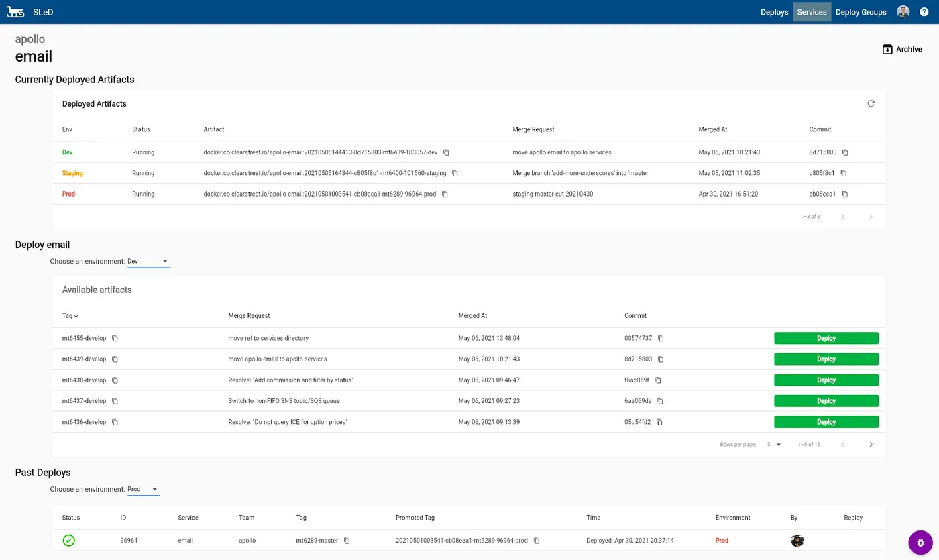This screenshot has height=560, width=939.
Task: Copy commit hash c805f8c1
Action: pos(844,173)
